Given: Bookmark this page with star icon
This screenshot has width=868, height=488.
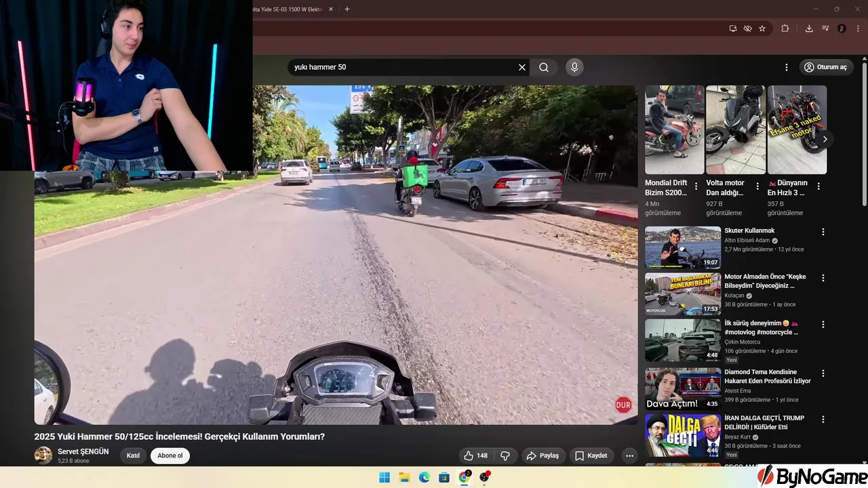Looking at the screenshot, I should 762,28.
